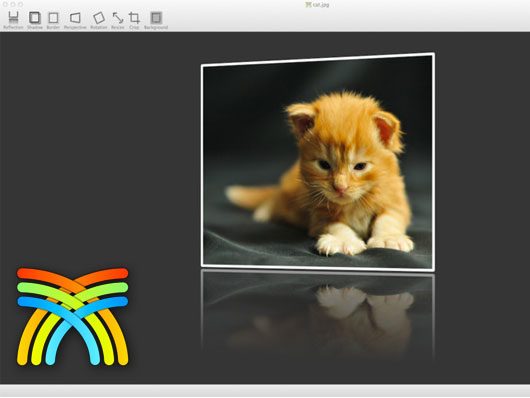Open the Resize tool

[x=118, y=20]
